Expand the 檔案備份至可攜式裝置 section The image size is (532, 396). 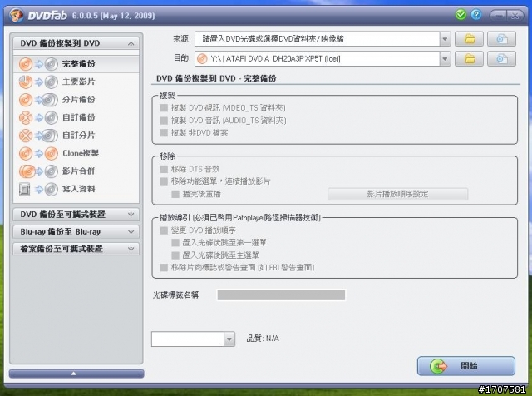[x=76, y=250]
